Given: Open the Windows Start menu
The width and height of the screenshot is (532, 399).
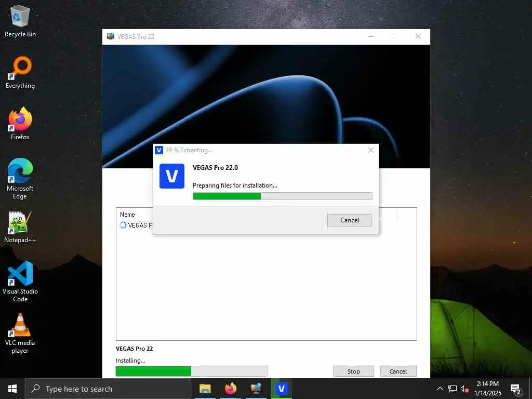Looking at the screenshot, I should pos(12,389).
